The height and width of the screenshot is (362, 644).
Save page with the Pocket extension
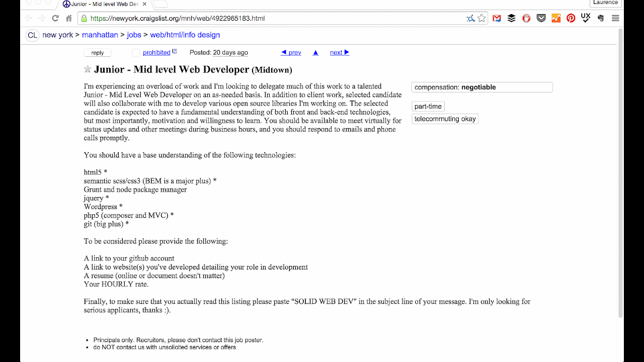pos(541,18)
